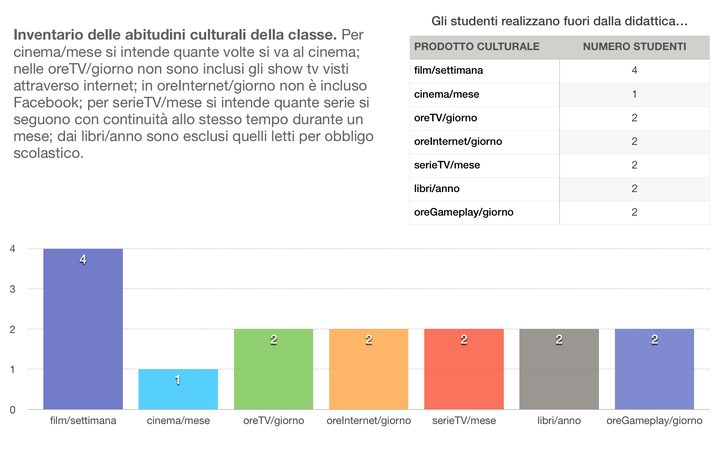721x456 pixels.
Task: Select the cinema/mese table row label
Action: 484,95
